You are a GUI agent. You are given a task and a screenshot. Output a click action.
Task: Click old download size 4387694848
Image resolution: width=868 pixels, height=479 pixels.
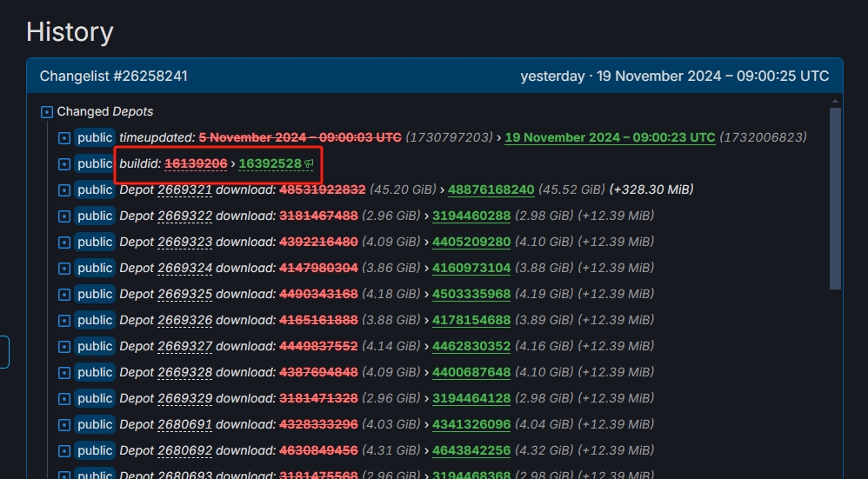click(x=318, y=372)
